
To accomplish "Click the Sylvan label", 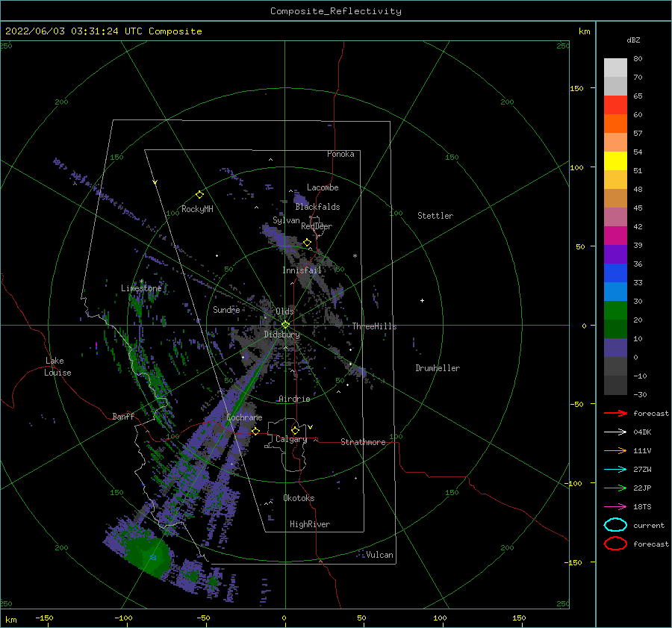I will tap(286, 220).
